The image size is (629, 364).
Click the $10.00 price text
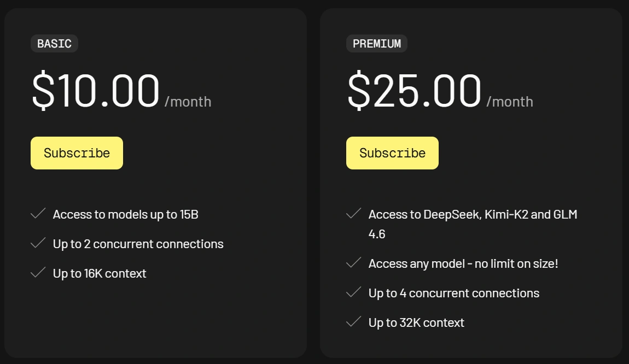point(96,91)
